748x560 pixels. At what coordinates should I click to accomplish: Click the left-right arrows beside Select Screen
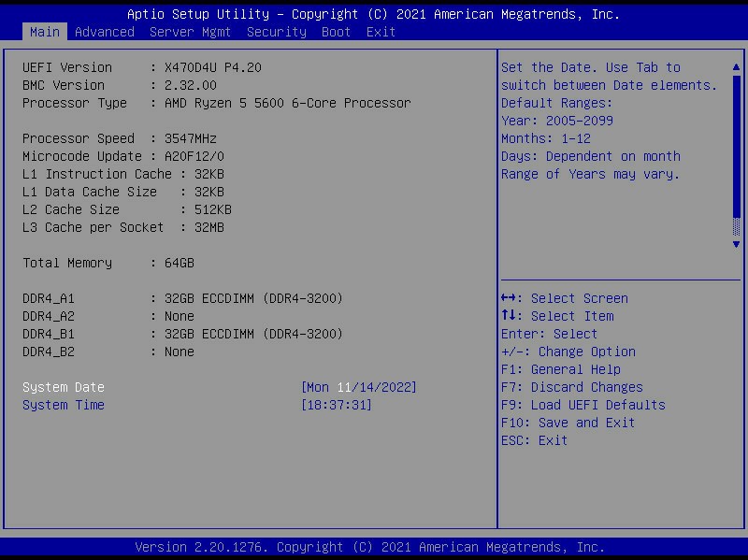pyautogui.click(x=511, y=298)
